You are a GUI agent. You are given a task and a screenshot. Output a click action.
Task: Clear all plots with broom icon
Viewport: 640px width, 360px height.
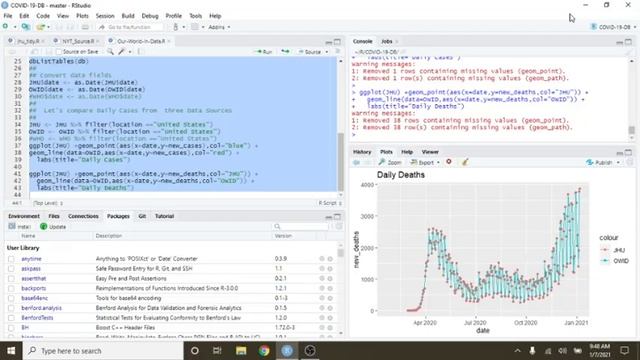pos(464,162)
